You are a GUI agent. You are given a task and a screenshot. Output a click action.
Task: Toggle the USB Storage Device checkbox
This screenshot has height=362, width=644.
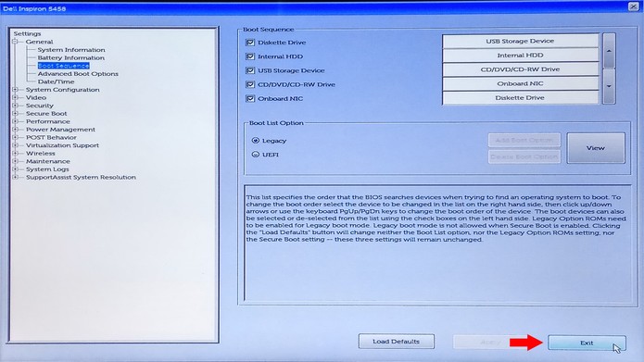pos(249,70)
